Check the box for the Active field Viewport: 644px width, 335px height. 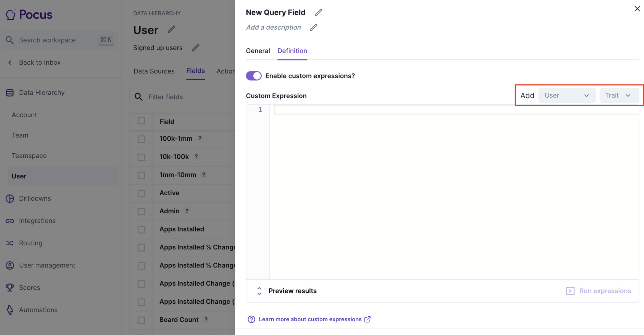pos(141,193)
